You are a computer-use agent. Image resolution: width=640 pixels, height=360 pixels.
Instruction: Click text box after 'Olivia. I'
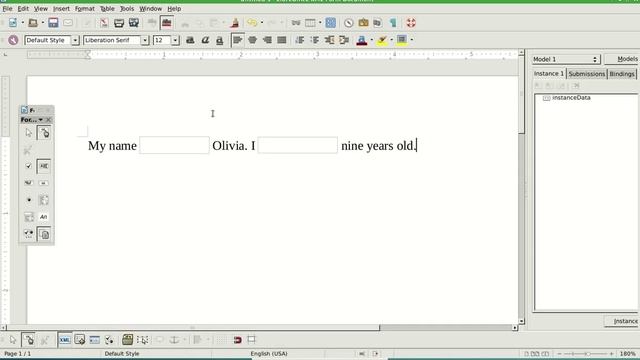[298, 145]
